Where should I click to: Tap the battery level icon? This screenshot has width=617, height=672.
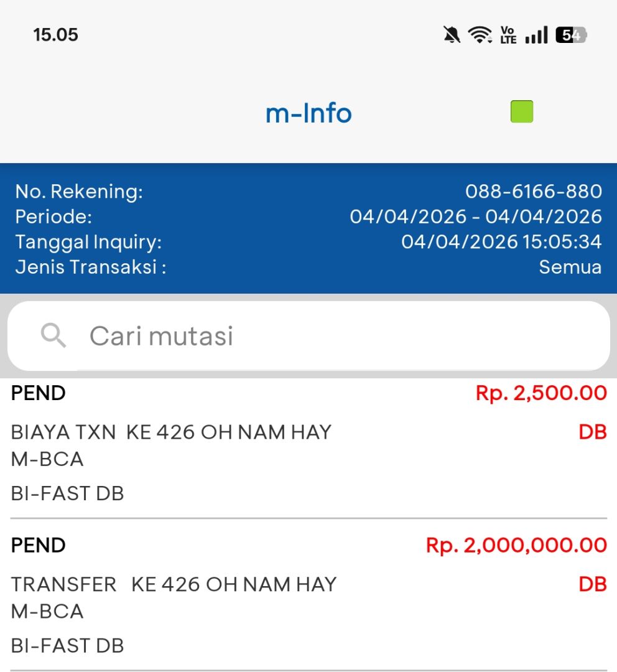pyautogui.click(x=571, y=35)
